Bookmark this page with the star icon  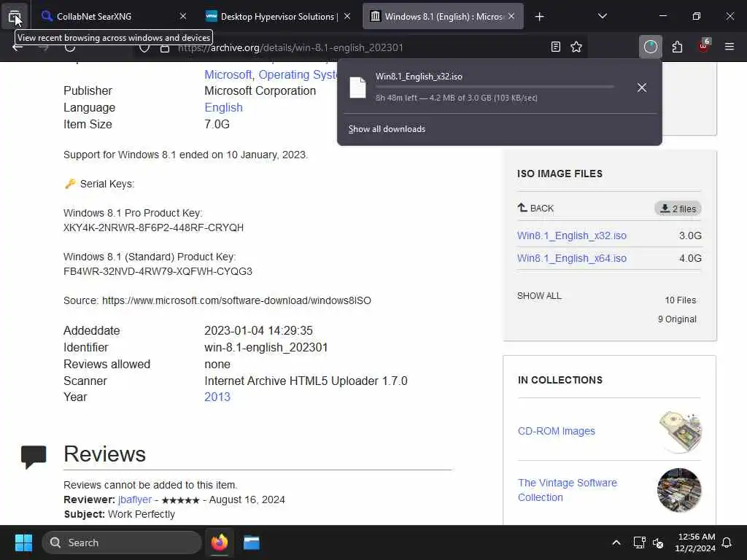click(x=576, y=47)
